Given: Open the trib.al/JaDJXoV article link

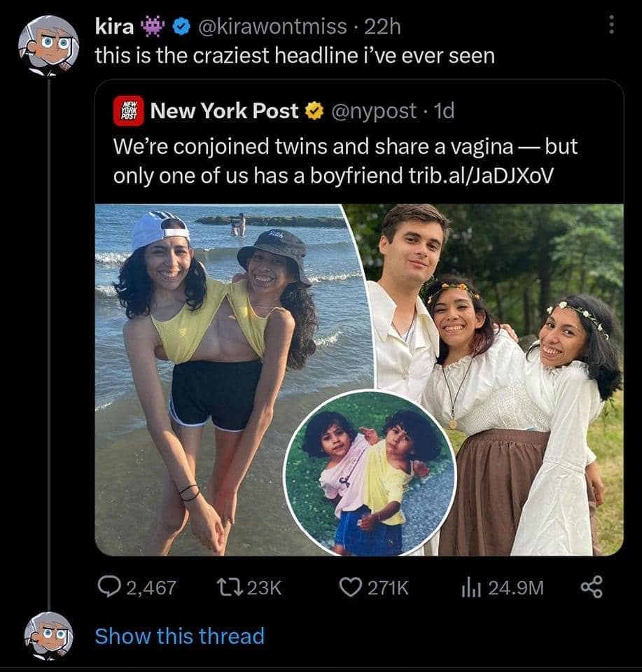Looking at the screenshot, I should [480, 175].
